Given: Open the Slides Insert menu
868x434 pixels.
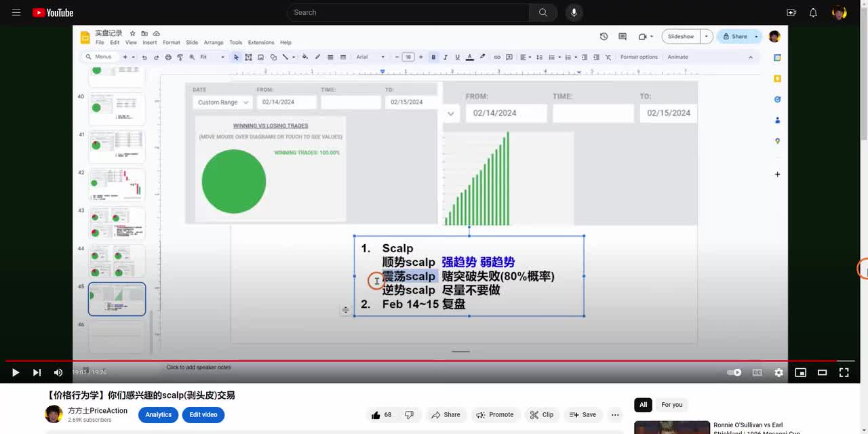Looking at the screenshot, I should click(149, 42).
